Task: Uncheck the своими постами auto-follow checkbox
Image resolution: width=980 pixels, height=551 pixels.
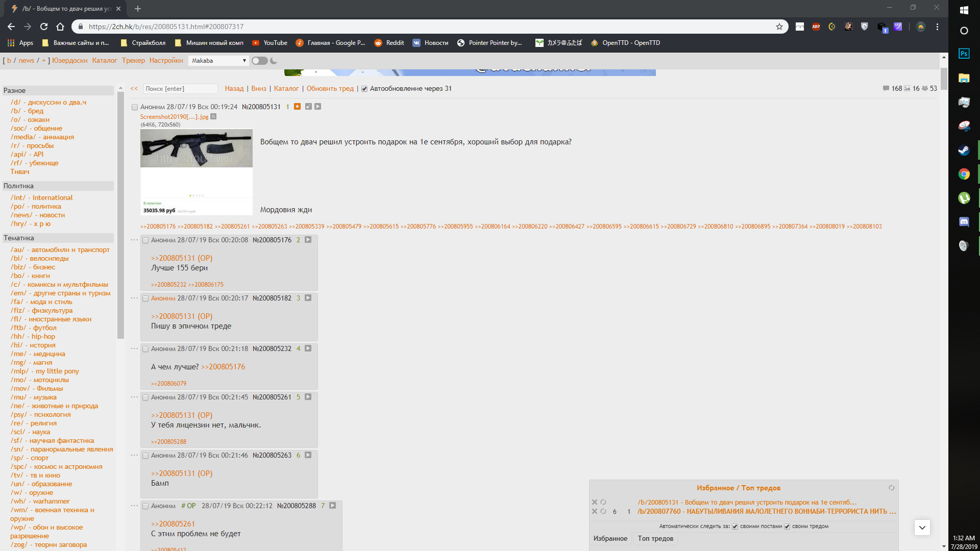Action: tap(735, 527)
